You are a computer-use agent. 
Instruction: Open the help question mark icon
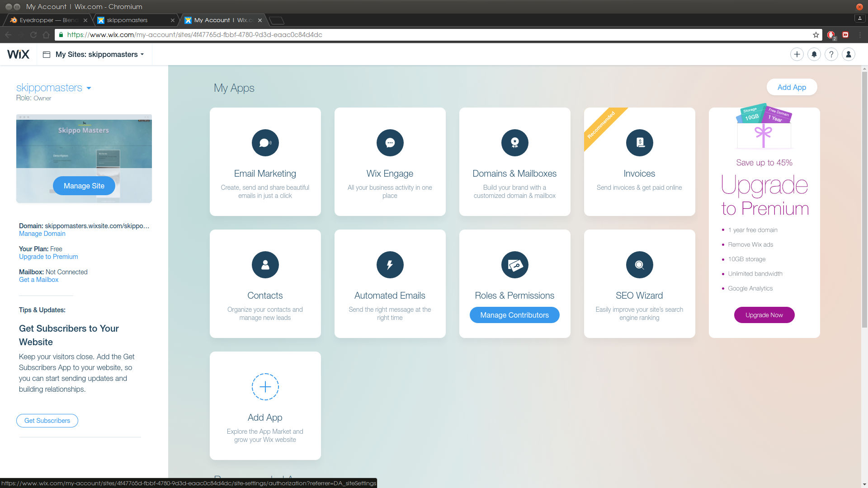coord(831,54)
